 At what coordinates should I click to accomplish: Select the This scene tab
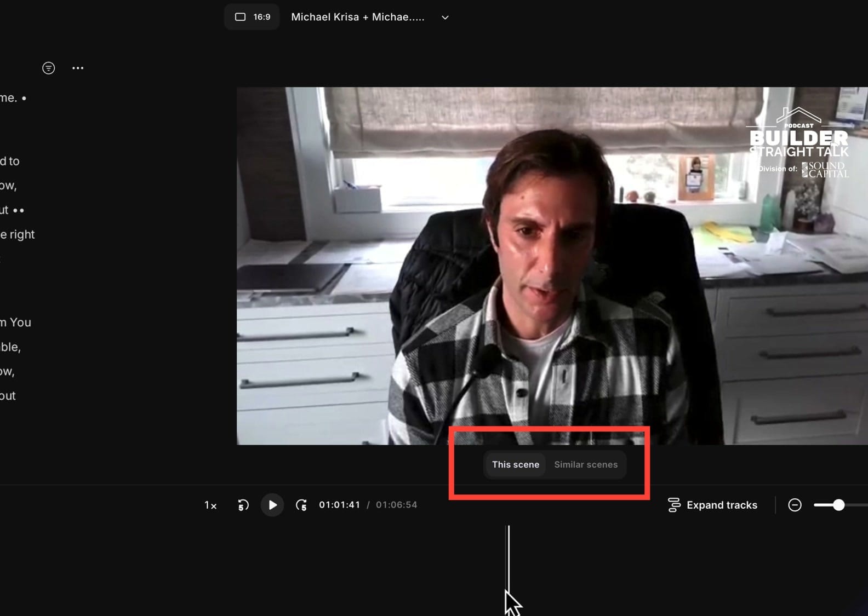coord(515,464)
